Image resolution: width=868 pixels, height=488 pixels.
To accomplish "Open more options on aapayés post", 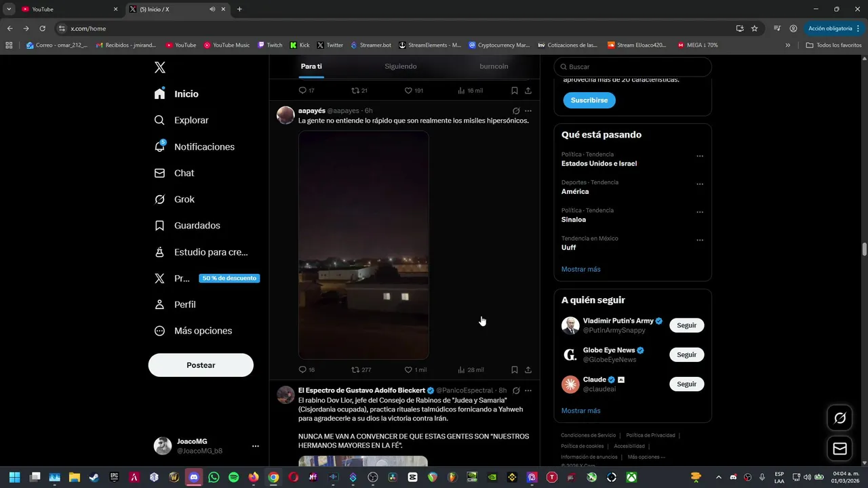I will point(528,110).
